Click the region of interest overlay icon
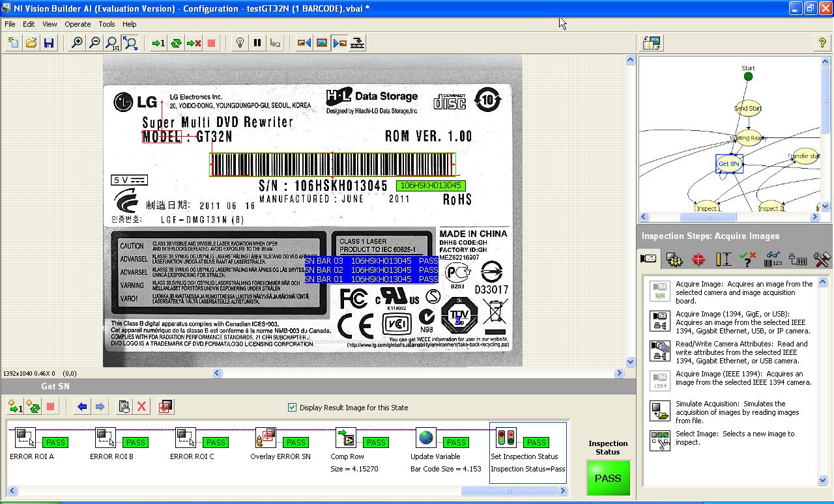The height and width of the screenshot is (504, 834). 165,407
